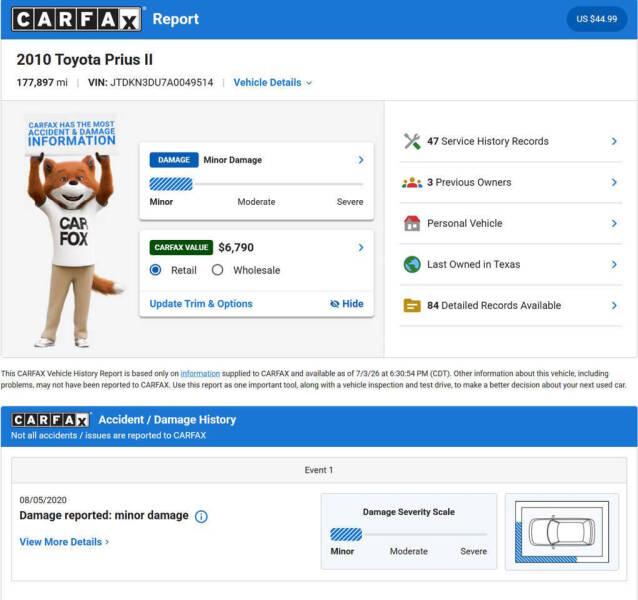Click the Detailed Records folder icon
The height and width of the screenshot is (600, 638).
click(x=412, y=305)
